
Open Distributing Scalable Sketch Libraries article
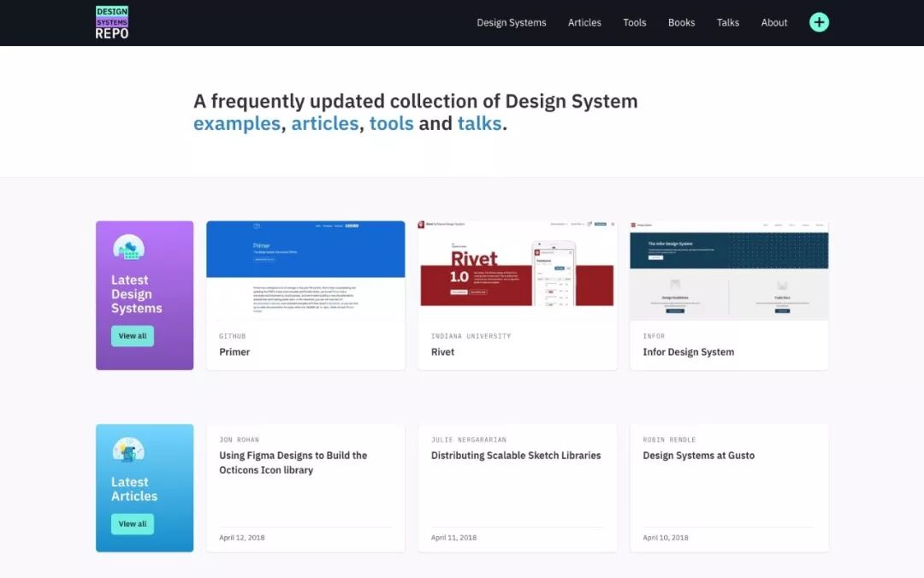click(x=516, y=456)
